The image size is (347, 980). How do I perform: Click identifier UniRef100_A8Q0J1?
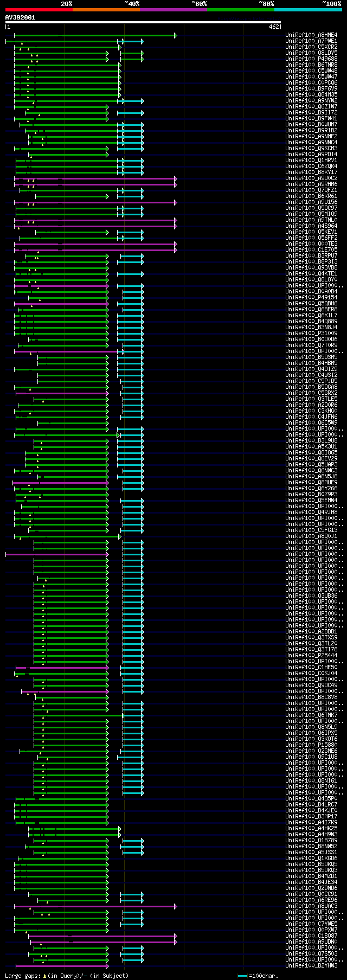(311, 536)
